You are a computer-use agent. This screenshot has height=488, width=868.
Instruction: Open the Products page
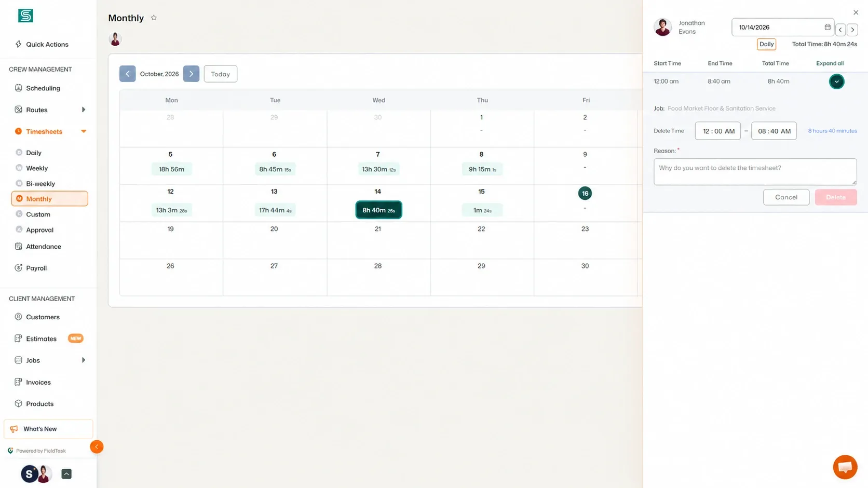click(x=39, y=404)
